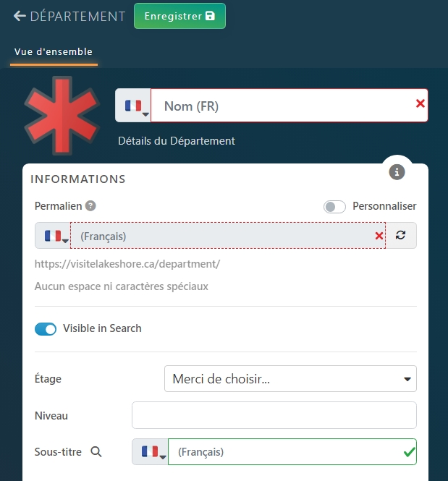Image resolution: width=448 pixels, height=481 pixels.
Task: Disable the Visible in Search toggle
Action: [x=46, y=328]
